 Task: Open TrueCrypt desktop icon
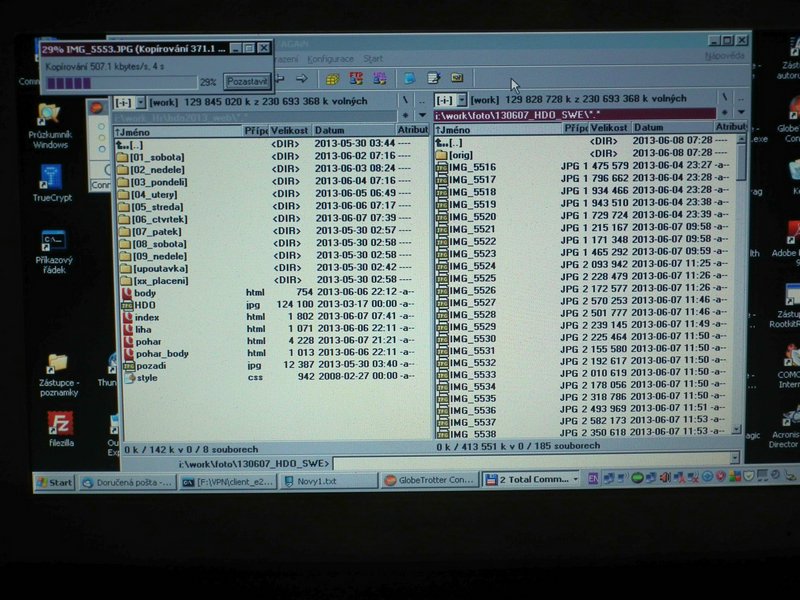[x=52, y=184]
